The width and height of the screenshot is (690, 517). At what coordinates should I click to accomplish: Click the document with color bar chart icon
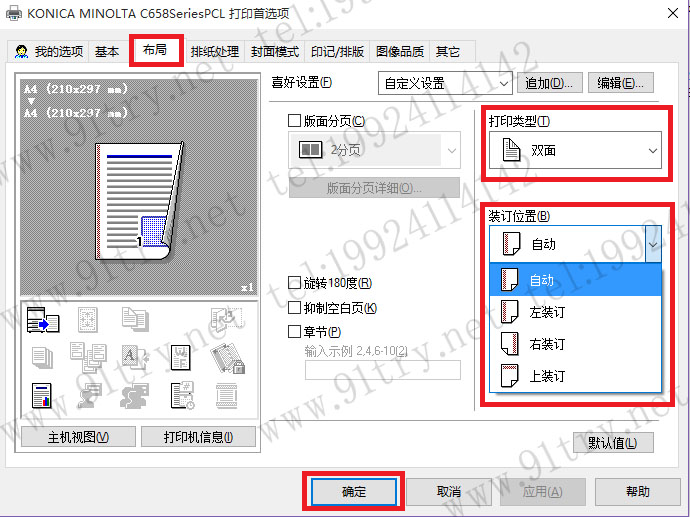click(42, 395)
